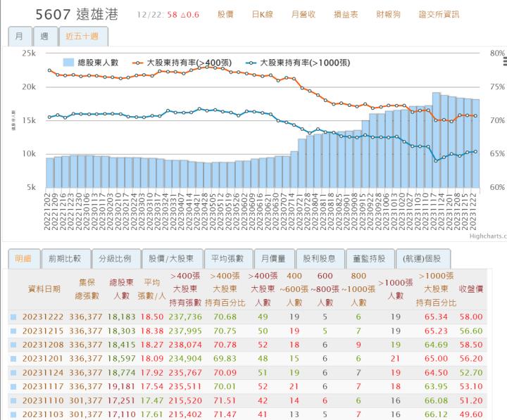The height and width of the screenshot is (420, 507).
Task: Open the 股價/大股東 tab
Action: tap(172, 258)
